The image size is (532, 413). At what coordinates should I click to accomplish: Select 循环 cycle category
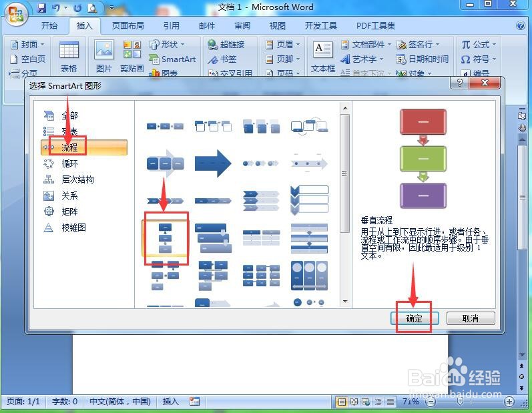point(84,163)
